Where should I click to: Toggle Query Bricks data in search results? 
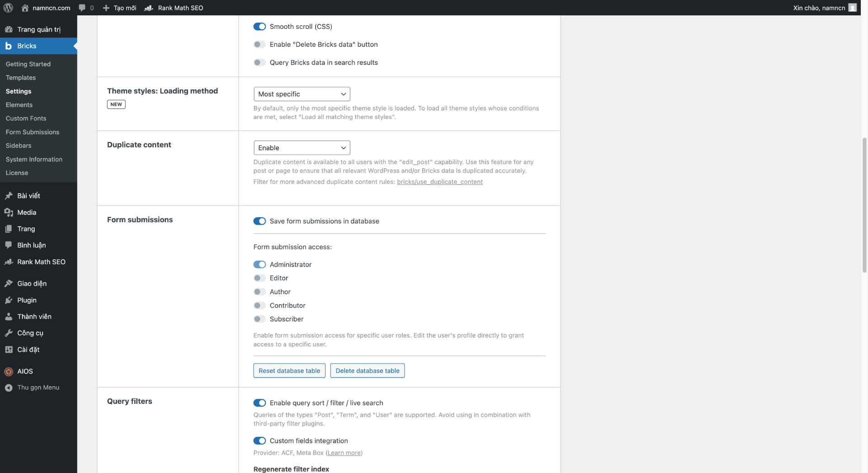[x=259, y=62]
